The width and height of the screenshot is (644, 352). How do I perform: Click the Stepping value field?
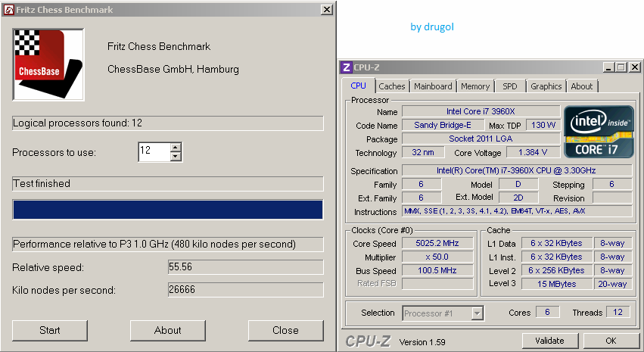[x=611, y=184]
